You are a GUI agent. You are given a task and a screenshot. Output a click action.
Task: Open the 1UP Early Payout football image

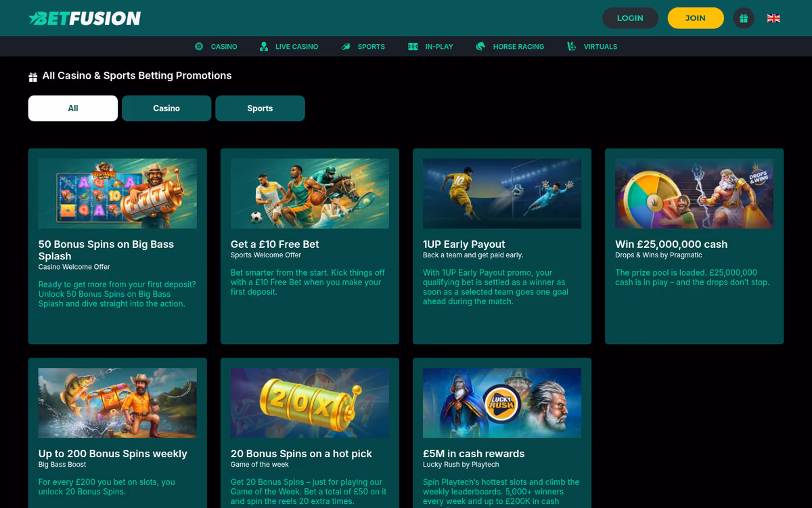pyautogui.click(x=502, y=194)
